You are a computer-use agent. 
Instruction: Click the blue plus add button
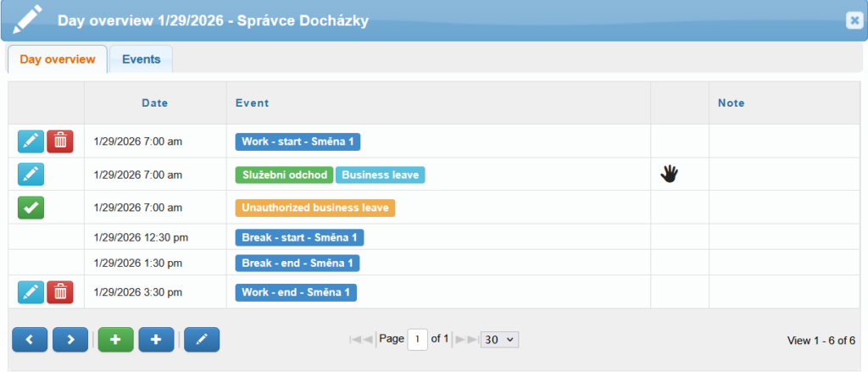coord(156,339)
